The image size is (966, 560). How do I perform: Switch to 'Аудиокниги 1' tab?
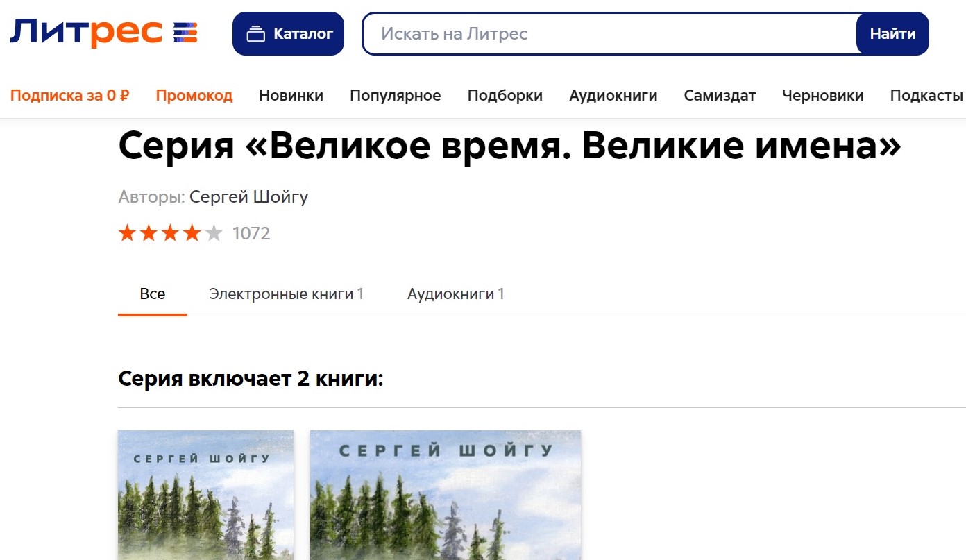click(455, 294)
